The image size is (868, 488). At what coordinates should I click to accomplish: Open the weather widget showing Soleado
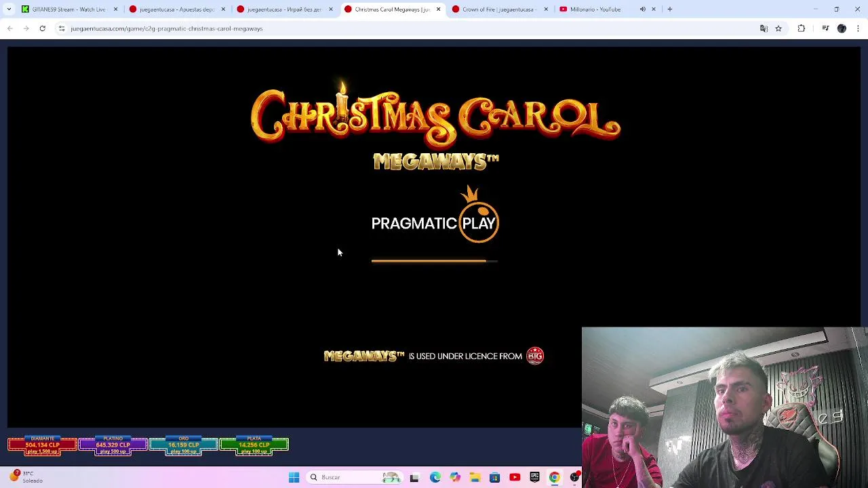click(x=26, y=477)
